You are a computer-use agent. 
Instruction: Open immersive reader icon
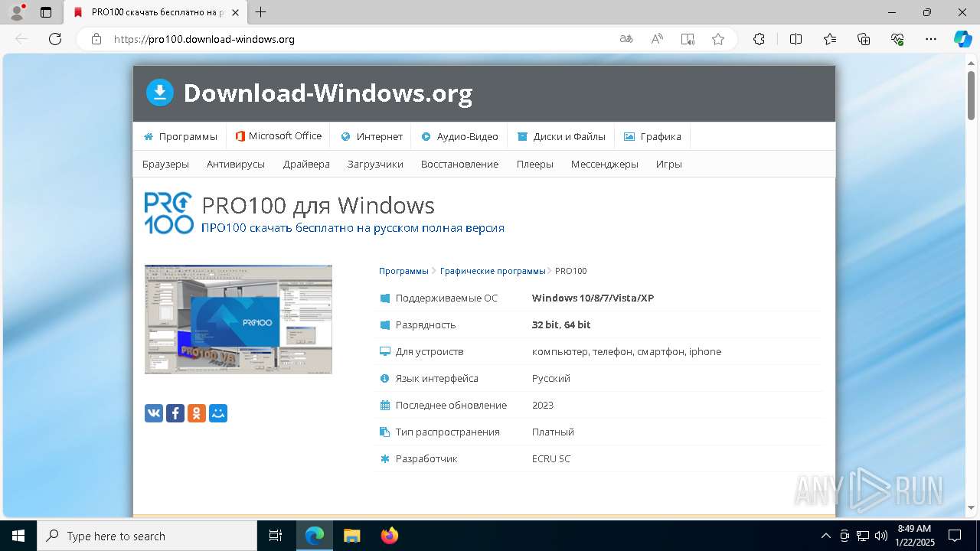[x=688, y=39]
